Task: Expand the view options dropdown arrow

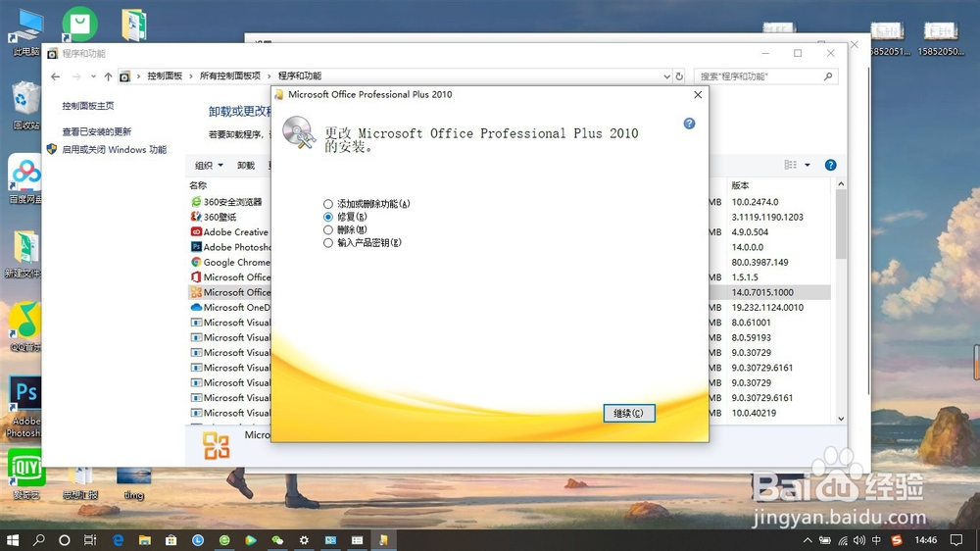Action: click(x=807, y=165)
